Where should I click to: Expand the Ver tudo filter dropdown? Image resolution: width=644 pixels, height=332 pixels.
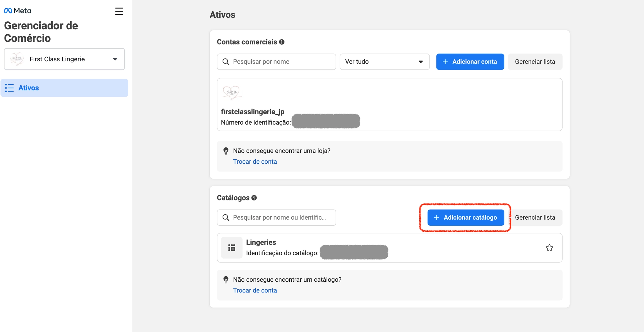pos(385,62)
